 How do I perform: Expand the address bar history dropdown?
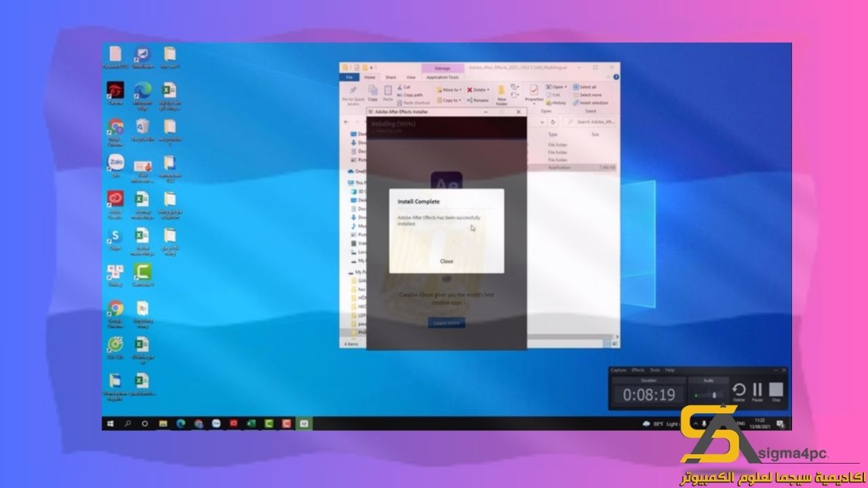543,122
